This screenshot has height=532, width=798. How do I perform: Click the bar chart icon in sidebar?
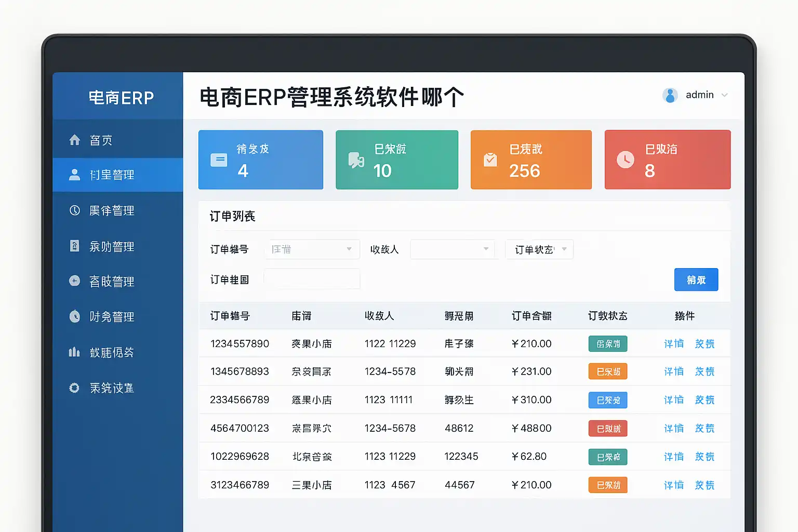point(75,353)
